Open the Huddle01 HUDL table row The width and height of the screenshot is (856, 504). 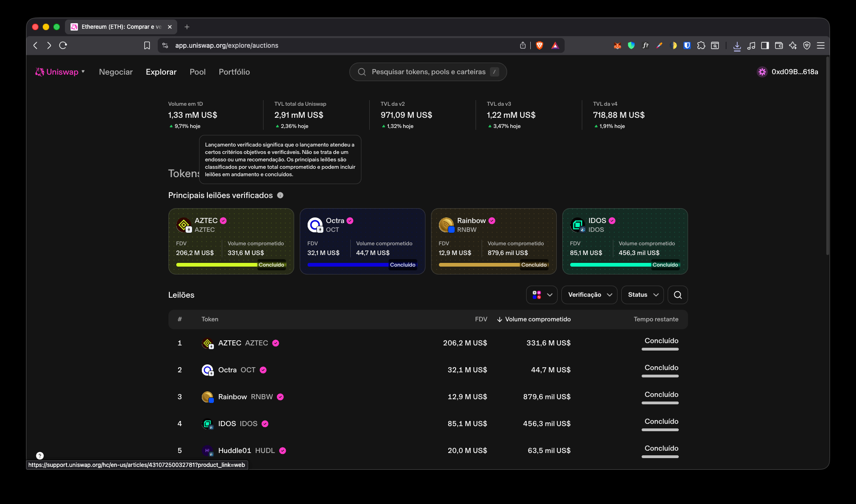pos(428,451)
